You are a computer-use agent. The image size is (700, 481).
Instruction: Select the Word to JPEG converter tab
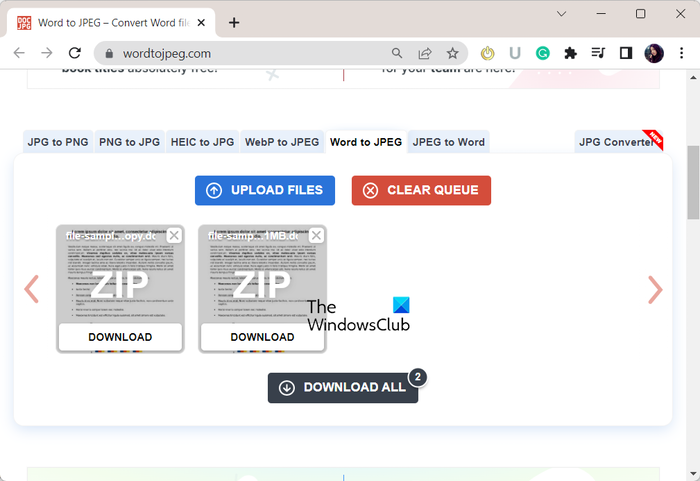tap(366, 142)
